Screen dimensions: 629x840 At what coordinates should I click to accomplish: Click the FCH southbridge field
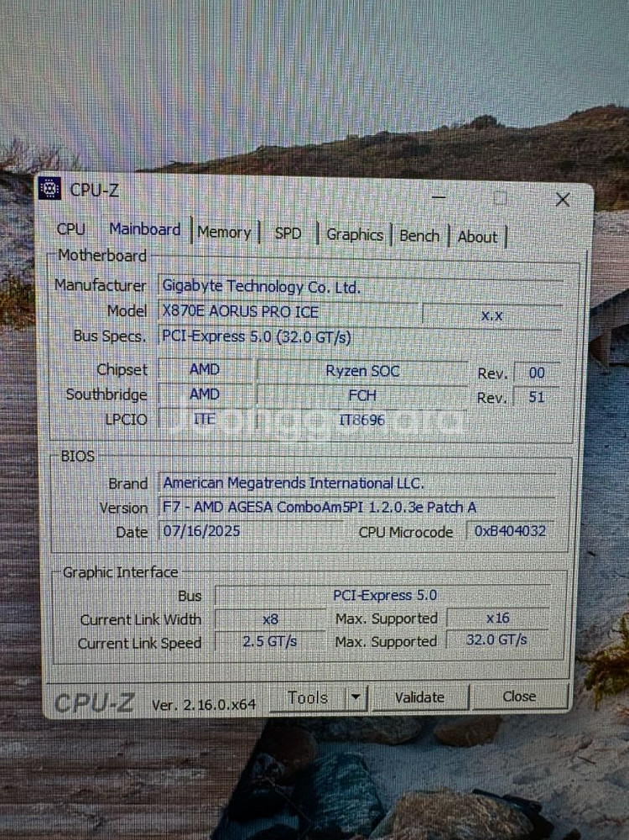(362, 396)
